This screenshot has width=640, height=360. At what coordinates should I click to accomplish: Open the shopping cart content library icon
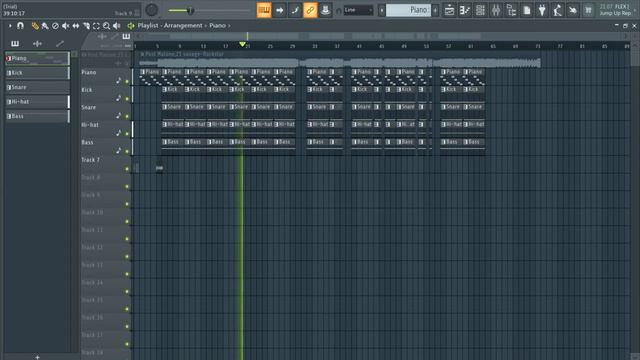tap(588, 10)
